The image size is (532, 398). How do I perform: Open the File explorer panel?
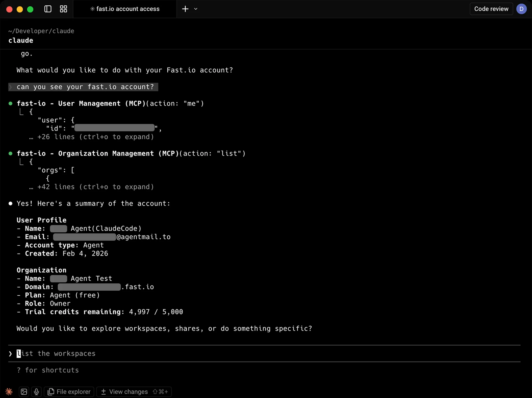(x=69, y=391)
